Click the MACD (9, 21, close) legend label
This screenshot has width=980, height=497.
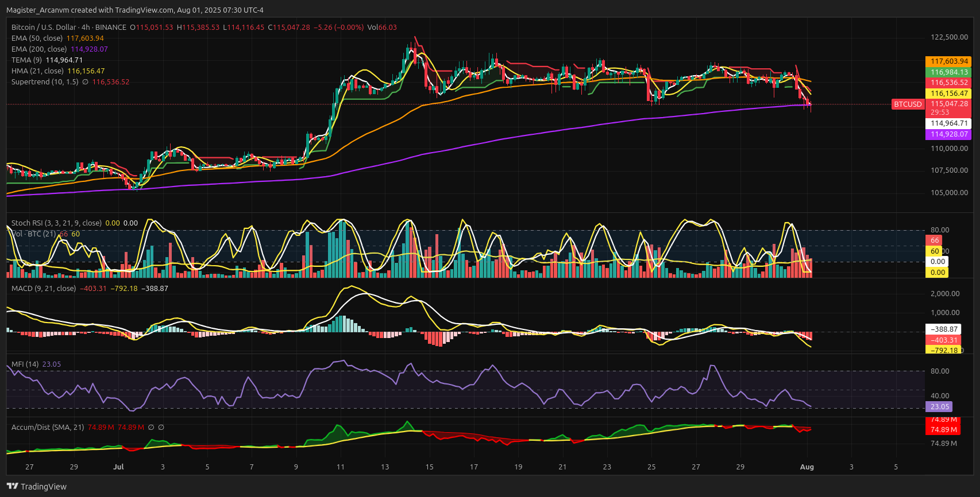(44, 288)
